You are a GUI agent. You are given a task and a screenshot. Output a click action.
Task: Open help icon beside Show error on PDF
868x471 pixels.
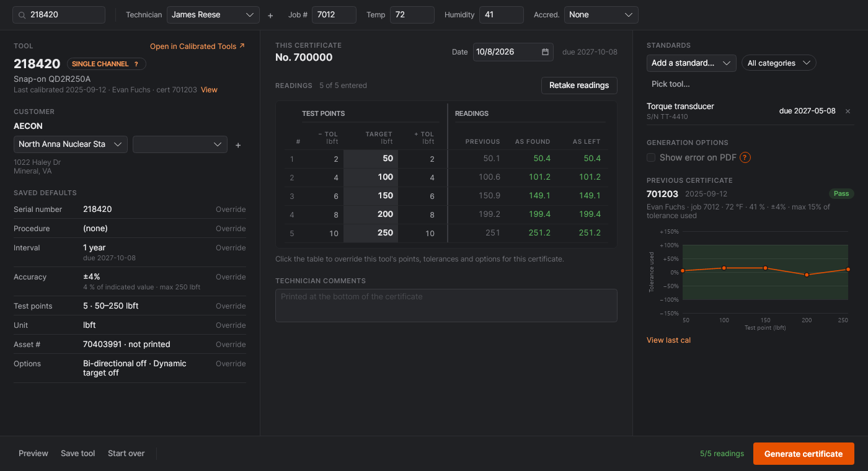[x=745, y=157]
